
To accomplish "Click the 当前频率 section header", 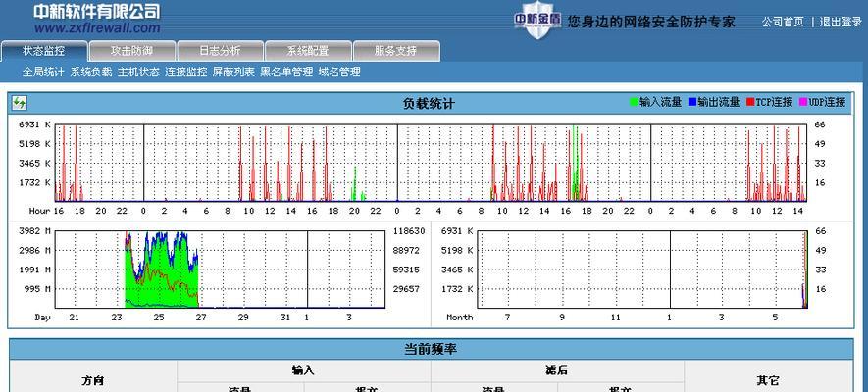I will (431, 350).
